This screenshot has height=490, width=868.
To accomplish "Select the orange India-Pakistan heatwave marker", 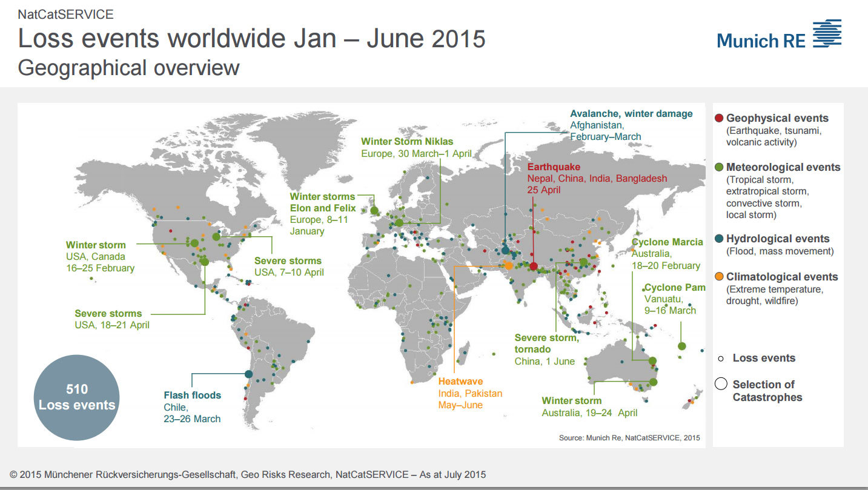I will pyautogui.click(x=509, y=265).
